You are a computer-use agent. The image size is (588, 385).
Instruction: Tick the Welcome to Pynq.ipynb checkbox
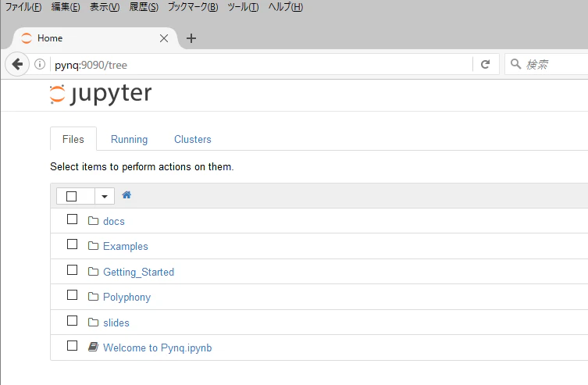[x=72, y=346]
